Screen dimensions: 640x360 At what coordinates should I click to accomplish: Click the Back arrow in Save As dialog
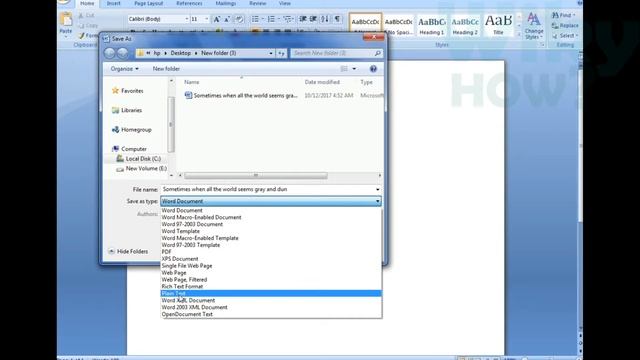109,53
